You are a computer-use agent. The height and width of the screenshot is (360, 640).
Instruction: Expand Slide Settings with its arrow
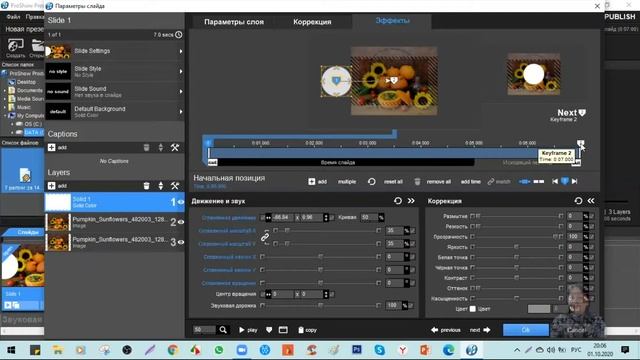coord(180,51)
